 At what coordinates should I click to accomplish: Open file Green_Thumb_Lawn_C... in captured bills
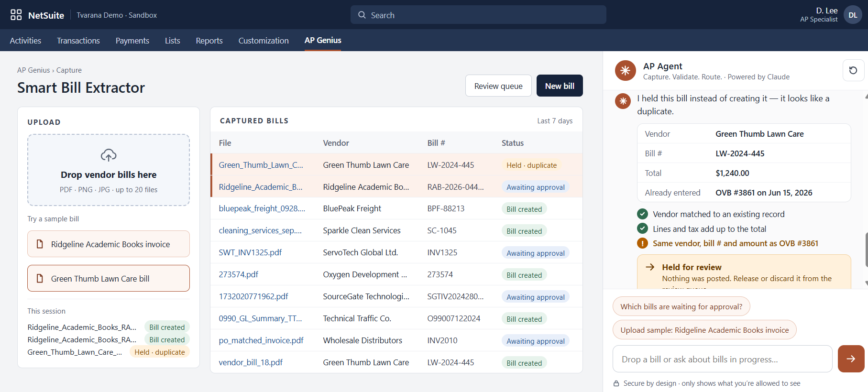[x=261, y=165]
